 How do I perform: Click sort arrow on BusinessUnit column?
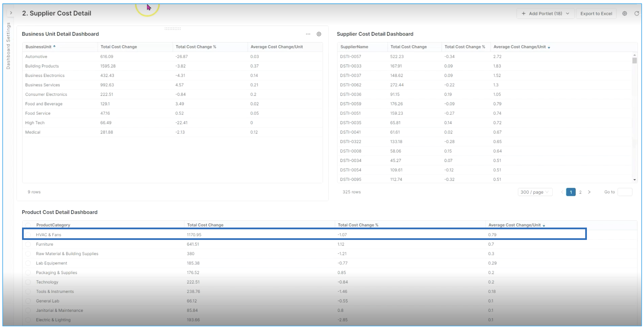click(x=54, y=47)
